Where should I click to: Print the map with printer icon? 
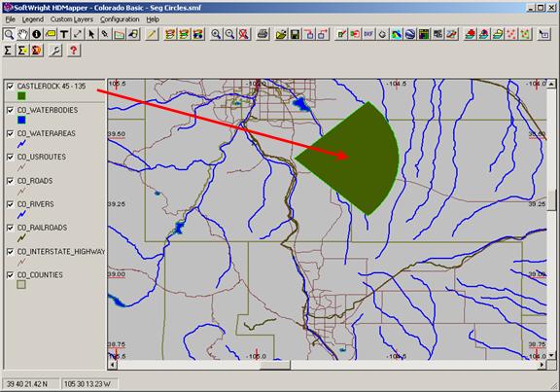[262, 34]
